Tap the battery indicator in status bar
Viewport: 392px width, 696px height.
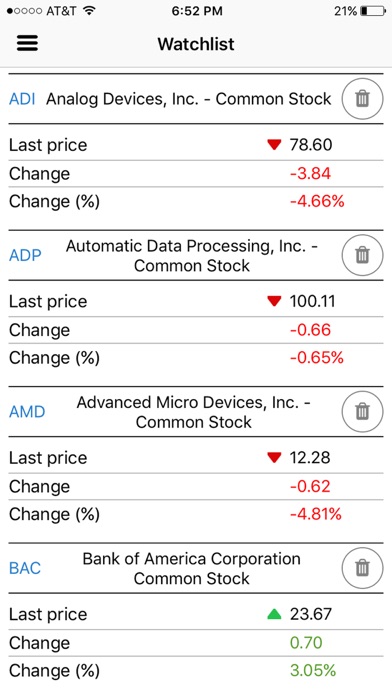click(x=373, y=11)
